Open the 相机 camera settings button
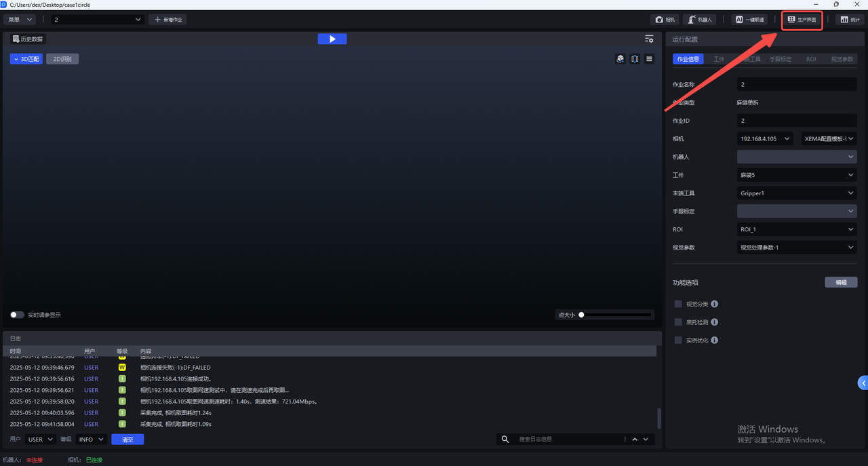868x466 pixels. pyautogui.click(x=665, y=20)
